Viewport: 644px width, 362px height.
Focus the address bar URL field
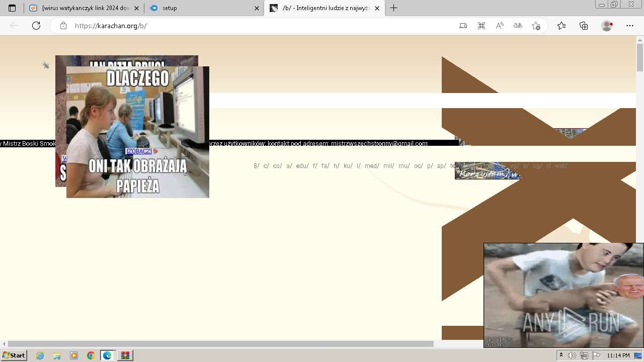[x=262, y=26]
